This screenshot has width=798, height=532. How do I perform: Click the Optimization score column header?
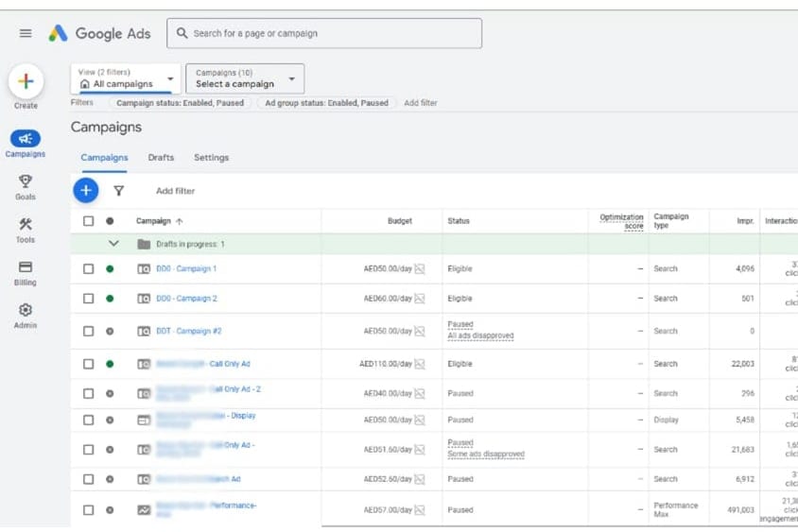[x=621, y=222]
